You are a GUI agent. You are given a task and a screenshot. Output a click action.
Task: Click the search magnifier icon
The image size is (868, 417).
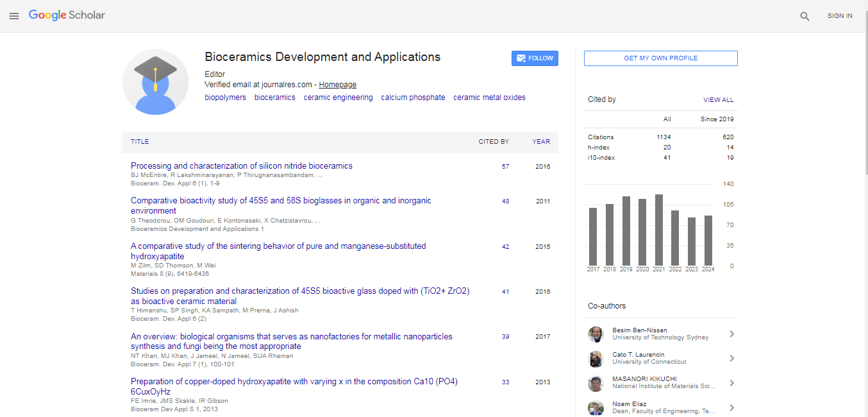[805, 17]
